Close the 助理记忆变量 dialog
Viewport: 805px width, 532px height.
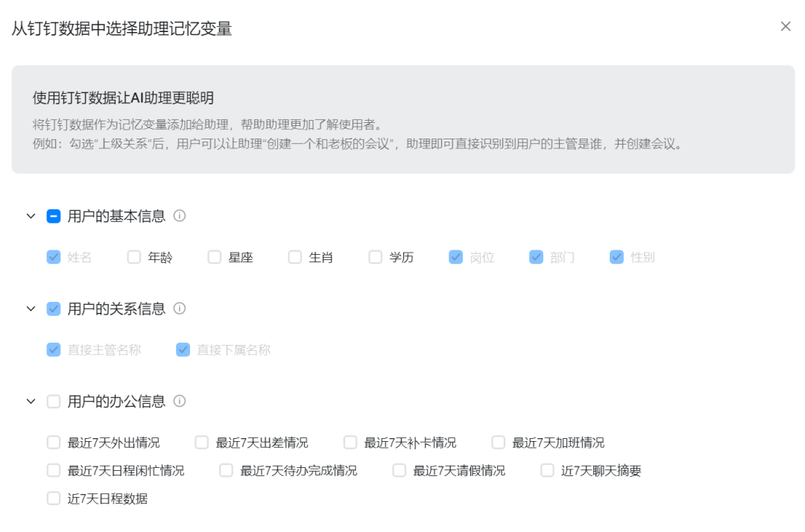point(785,26)
